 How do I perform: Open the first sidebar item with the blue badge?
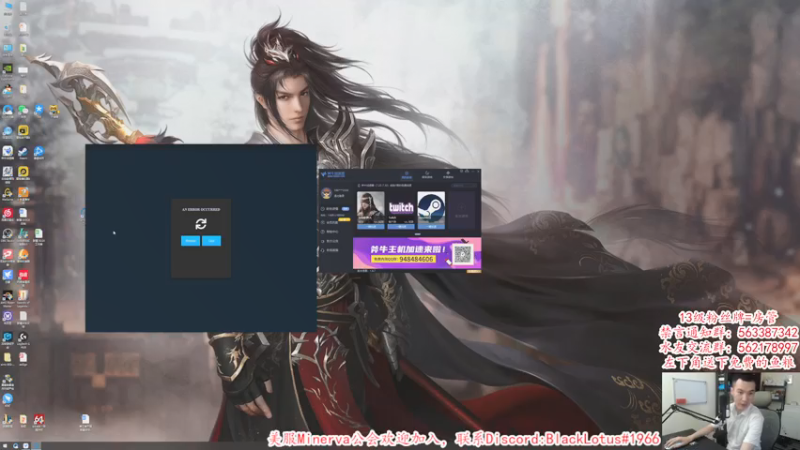(x=335, y=209)
